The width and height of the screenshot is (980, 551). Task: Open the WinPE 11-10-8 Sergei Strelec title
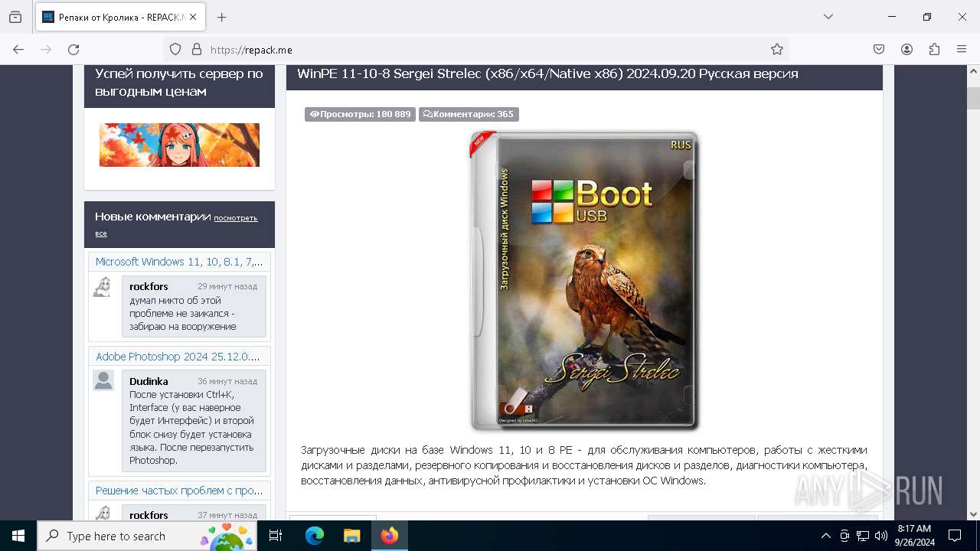click(x=547, y=73)
